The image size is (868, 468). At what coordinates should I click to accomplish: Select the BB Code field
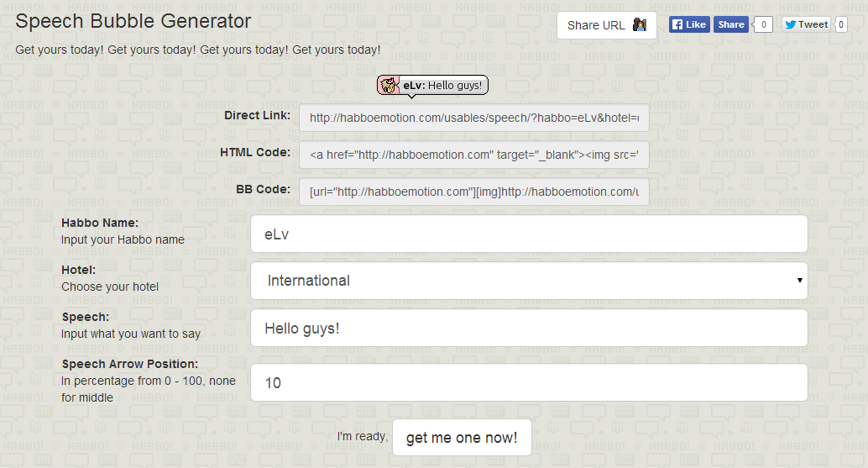tap(473, 192)
